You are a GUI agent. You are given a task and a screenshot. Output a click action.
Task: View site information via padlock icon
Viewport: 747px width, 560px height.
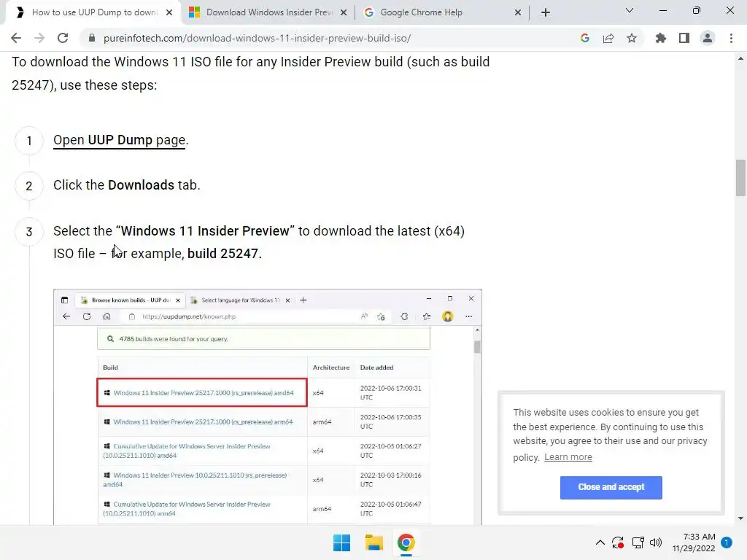tap(92, 38)
